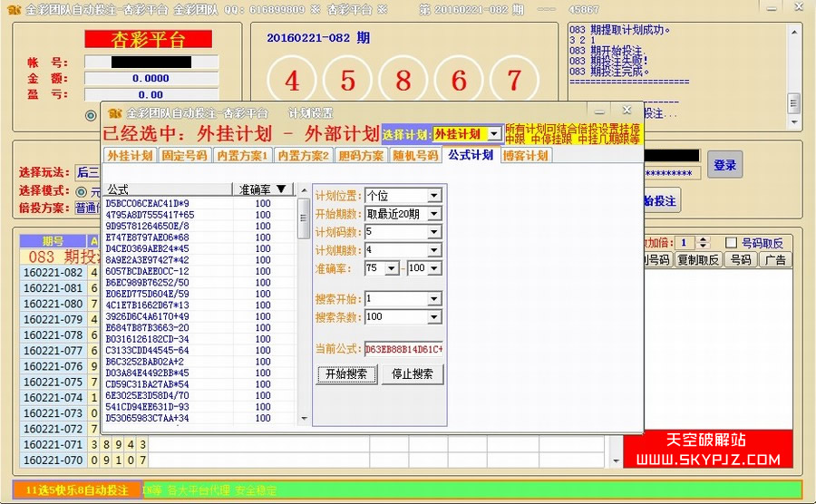The width and height of the screenshot is (816, 504).
Task: Click the formula list scrollbar thumb
Action: [304, 218]
